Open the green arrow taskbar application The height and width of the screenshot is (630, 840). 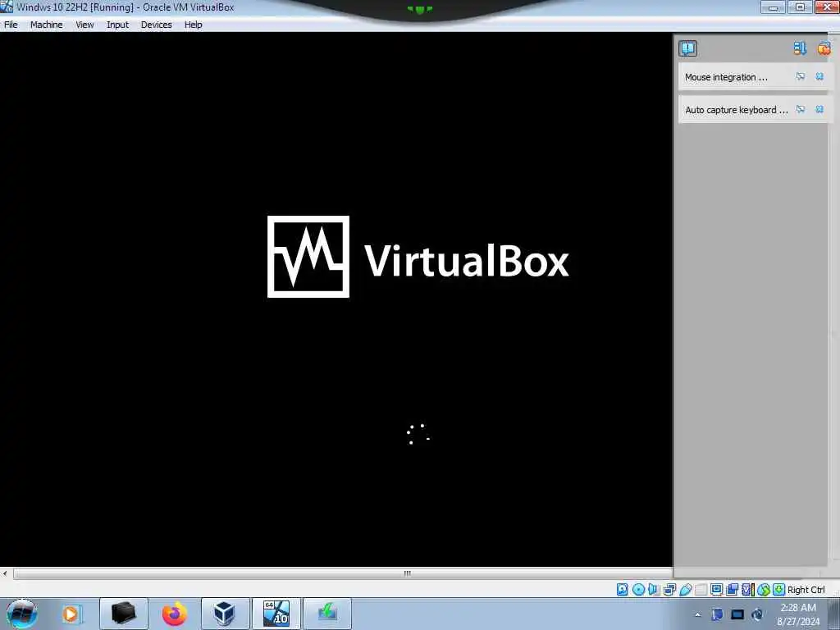pos(327,614)
